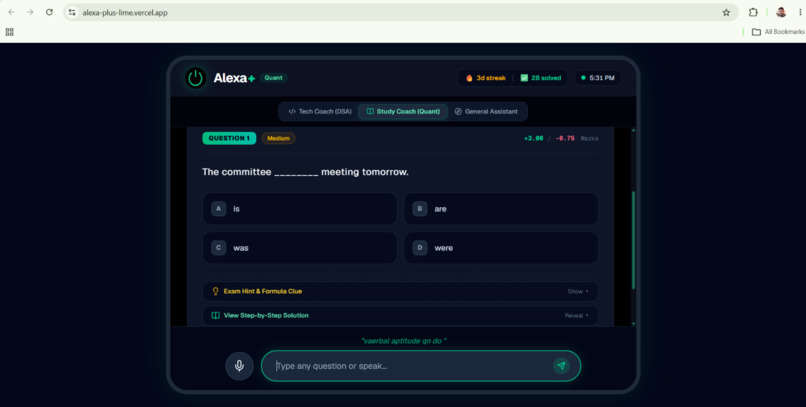
Task: Click the microphone voice input button
Action: 239,366
